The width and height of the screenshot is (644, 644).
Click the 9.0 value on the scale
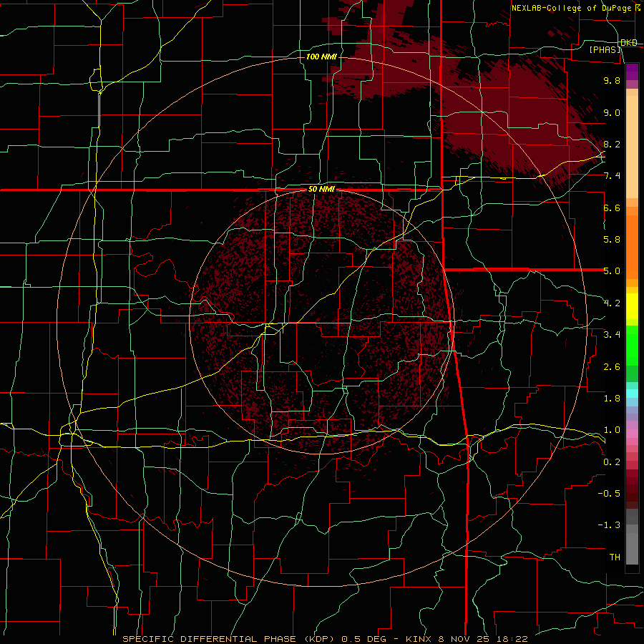coord(612,112)
